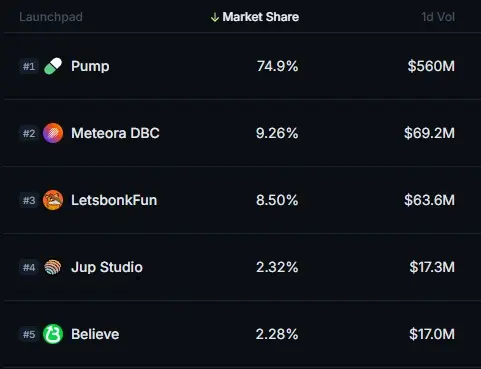This screenshot has width=481, height=369.
Task: Click the green Believe logo
Action: coord(53,334)
